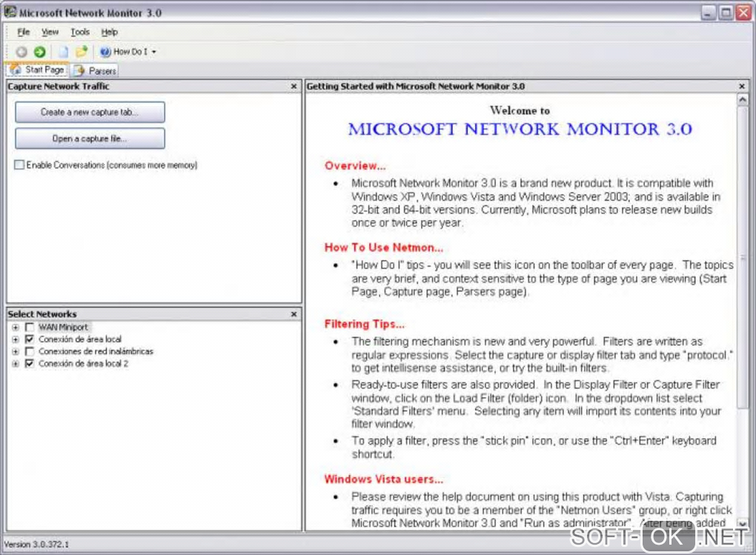This screenshot has width=756, height=555.
Task: Minimize the Network Monitor window
Action: pos(708,13)
